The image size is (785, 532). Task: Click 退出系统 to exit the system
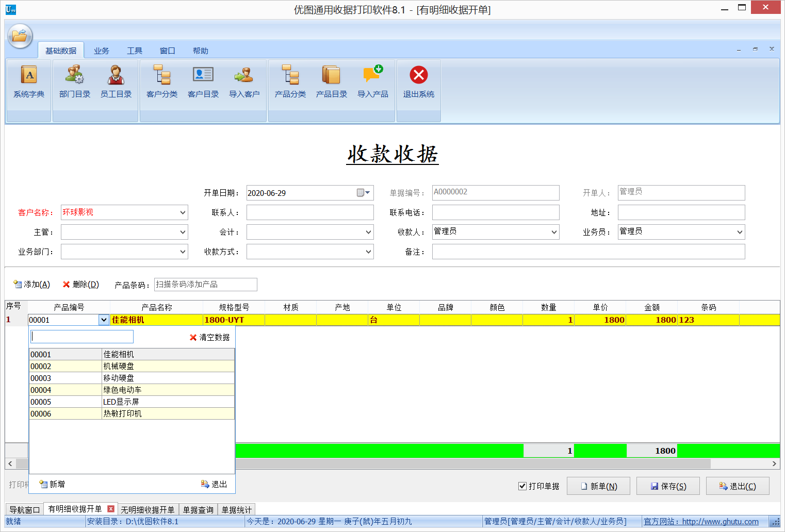(x=418, y=82)
